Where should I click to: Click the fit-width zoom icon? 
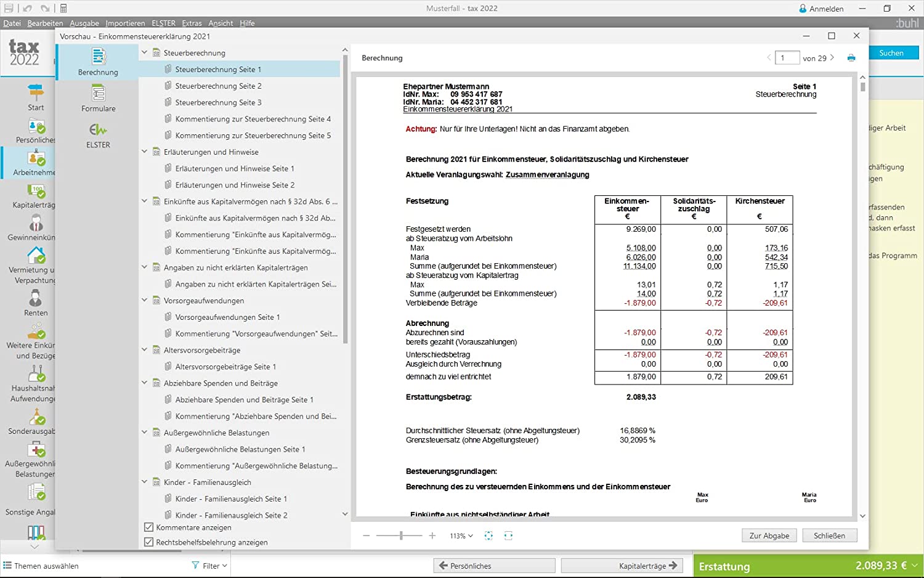click(508, 535)
